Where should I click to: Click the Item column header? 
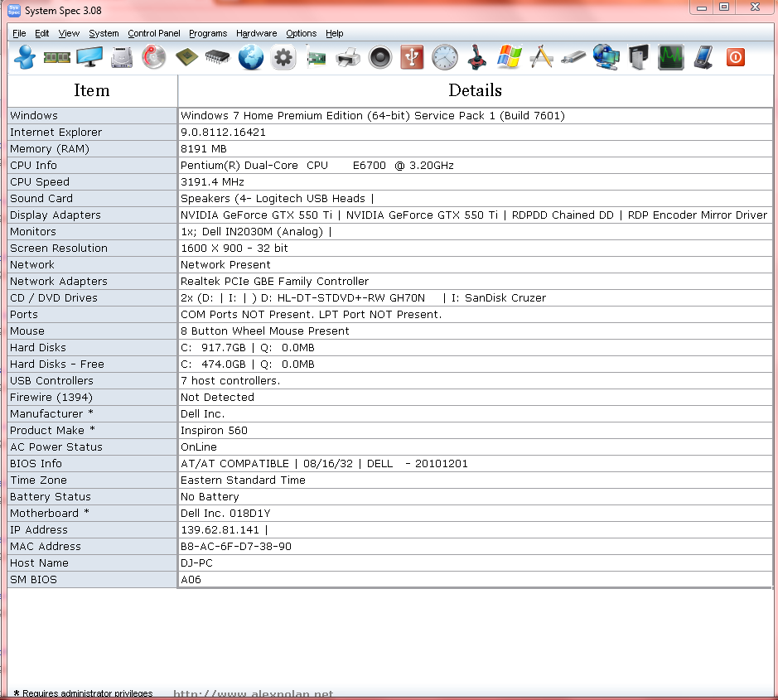tap(92, 91)
